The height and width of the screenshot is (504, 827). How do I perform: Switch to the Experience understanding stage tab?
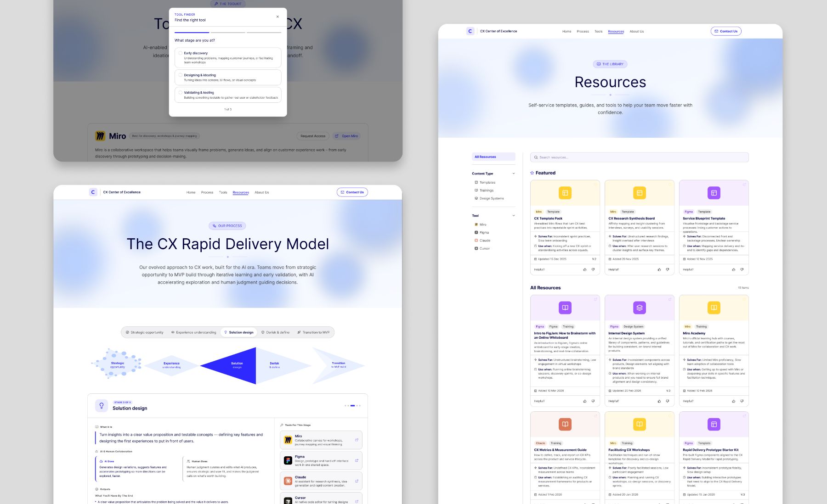(x=193, y=332)
